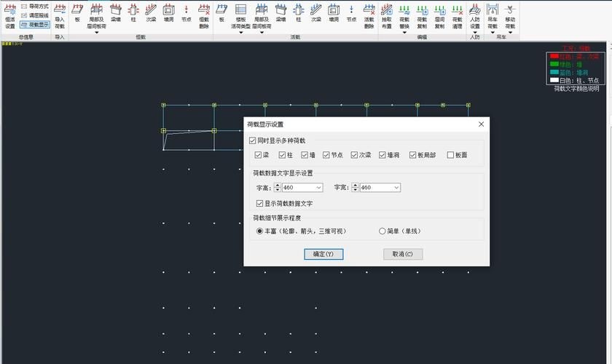
Task: Select the 丰富（轮廓、箭头、三维可视）radio option
Action: [x=259, y=231]
